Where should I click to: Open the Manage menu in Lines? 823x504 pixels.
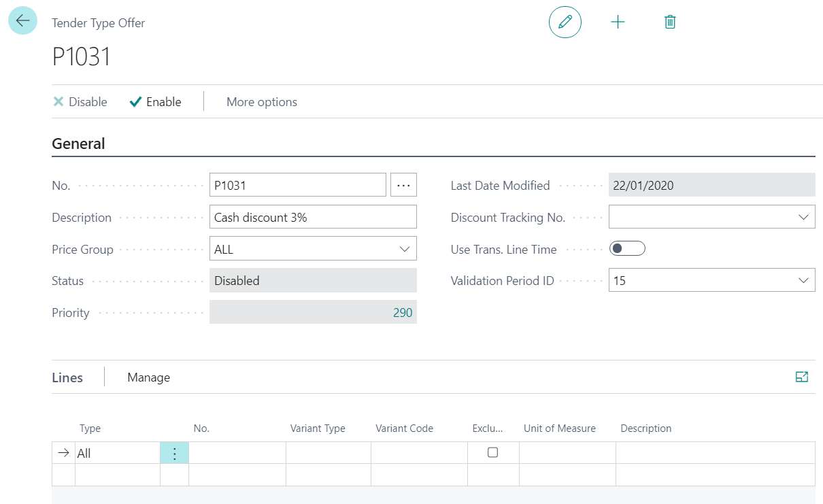tap(148, 377)
